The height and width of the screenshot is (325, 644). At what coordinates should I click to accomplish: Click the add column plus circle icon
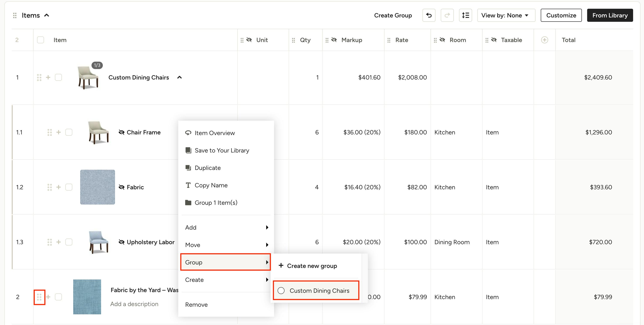[544, 40]
